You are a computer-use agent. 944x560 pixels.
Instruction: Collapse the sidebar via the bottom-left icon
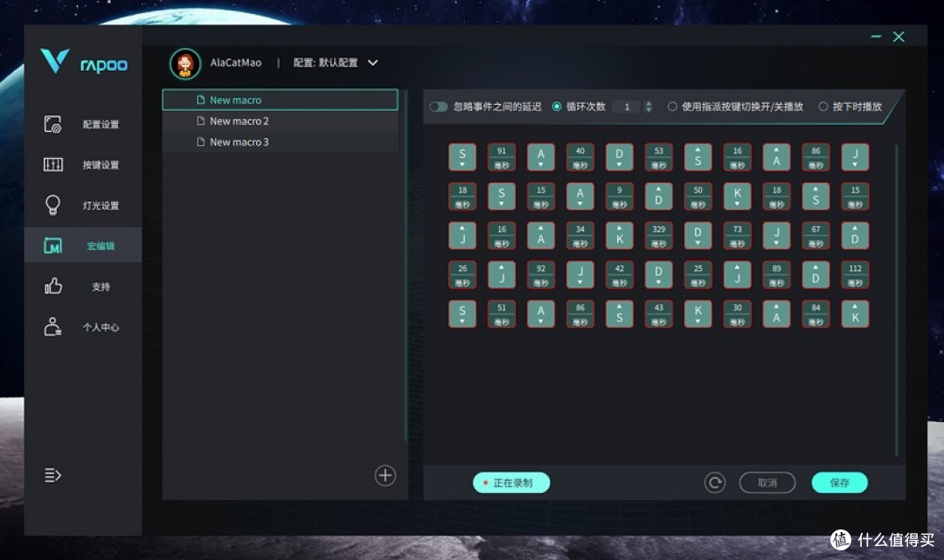coord(54,474)
